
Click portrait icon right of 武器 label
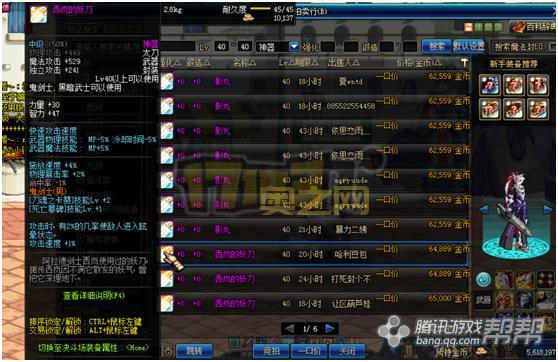coord(504,300)
